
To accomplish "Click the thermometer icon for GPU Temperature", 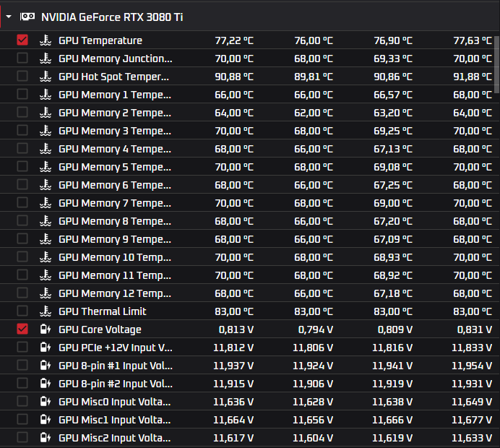I will pos(46,40).
